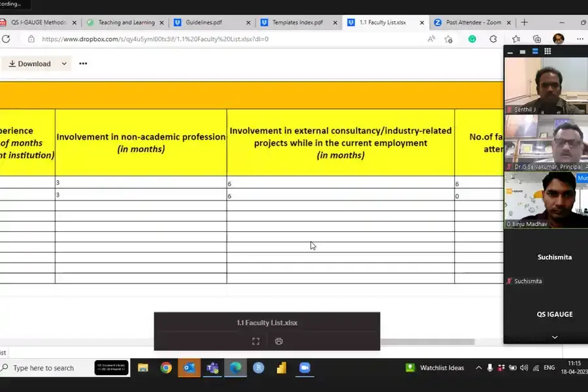Switch Zoom panel to gallery grid view

(x=547, y=52)
